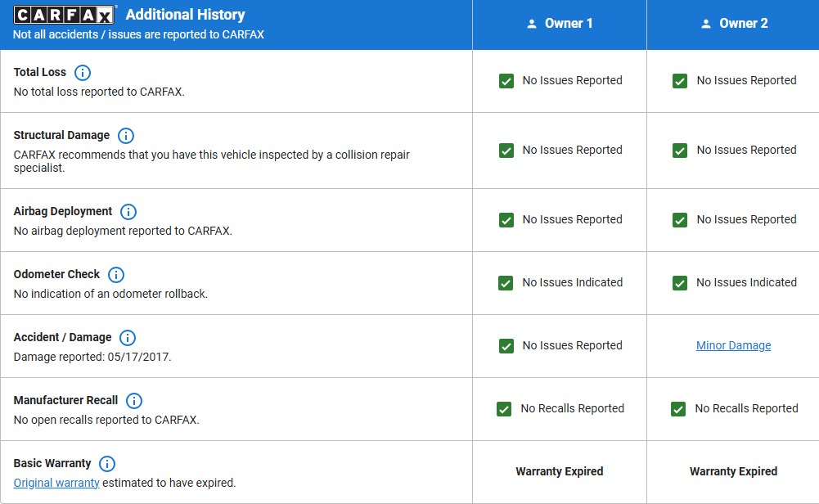Click the CARFAX logo in header
819x504 pixels.
(64, 15)
